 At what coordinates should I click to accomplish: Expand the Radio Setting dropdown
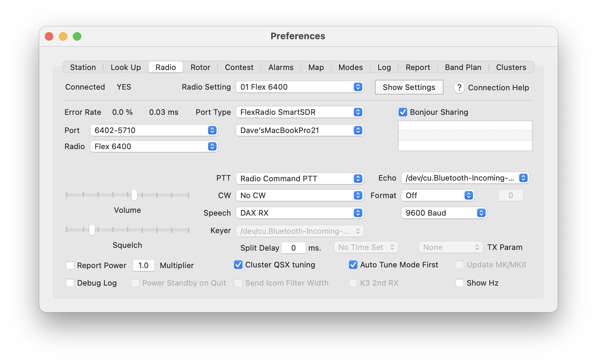(300, 87)
